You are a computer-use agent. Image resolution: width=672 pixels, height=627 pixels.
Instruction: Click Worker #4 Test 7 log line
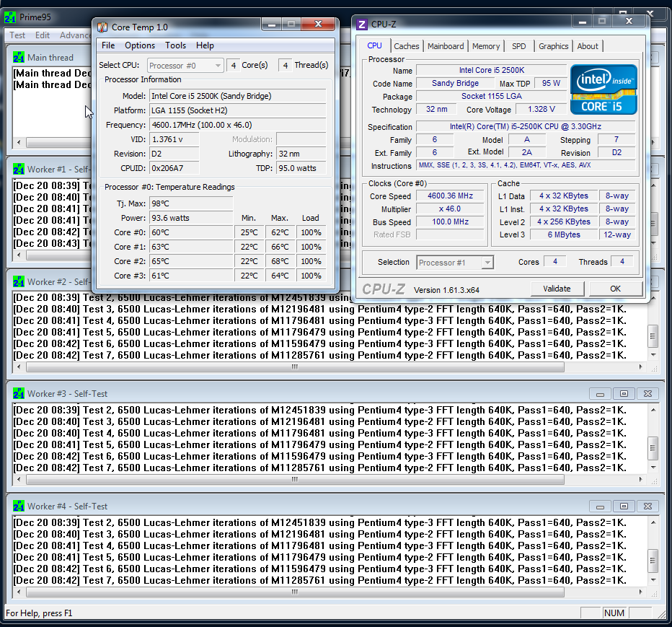coord(319,580)
